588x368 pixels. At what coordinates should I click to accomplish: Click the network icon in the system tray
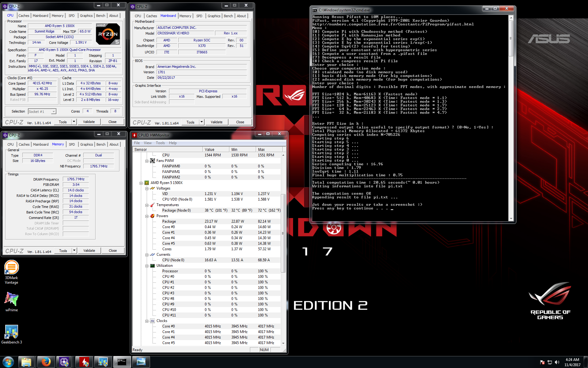click(x=550, y=362)
